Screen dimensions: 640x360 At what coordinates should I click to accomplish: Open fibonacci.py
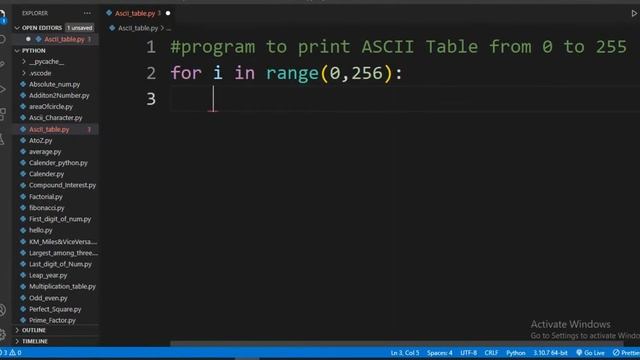click(x=47, y=208)
